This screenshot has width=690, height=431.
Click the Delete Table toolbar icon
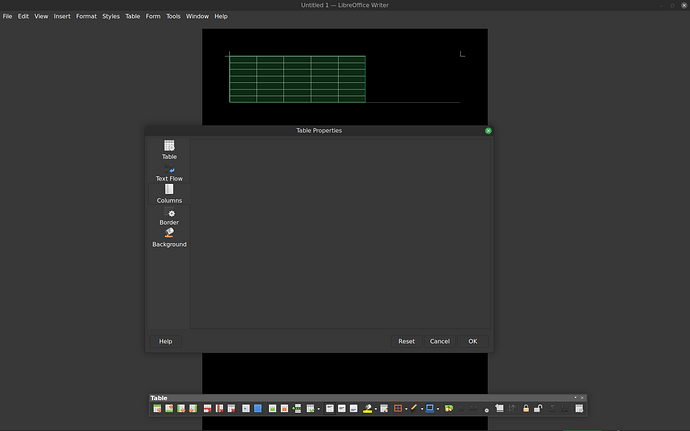point(231,409)
